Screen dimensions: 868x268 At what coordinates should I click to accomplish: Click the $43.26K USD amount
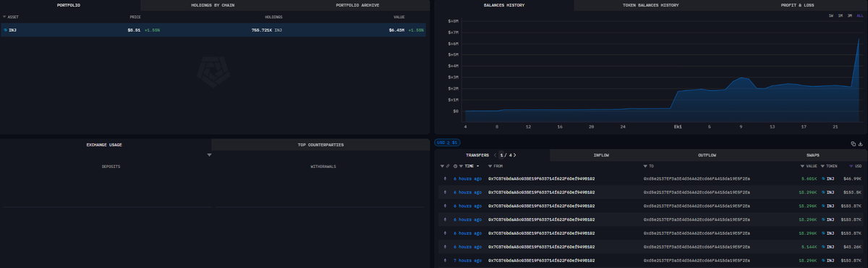(x=852, y=246)
